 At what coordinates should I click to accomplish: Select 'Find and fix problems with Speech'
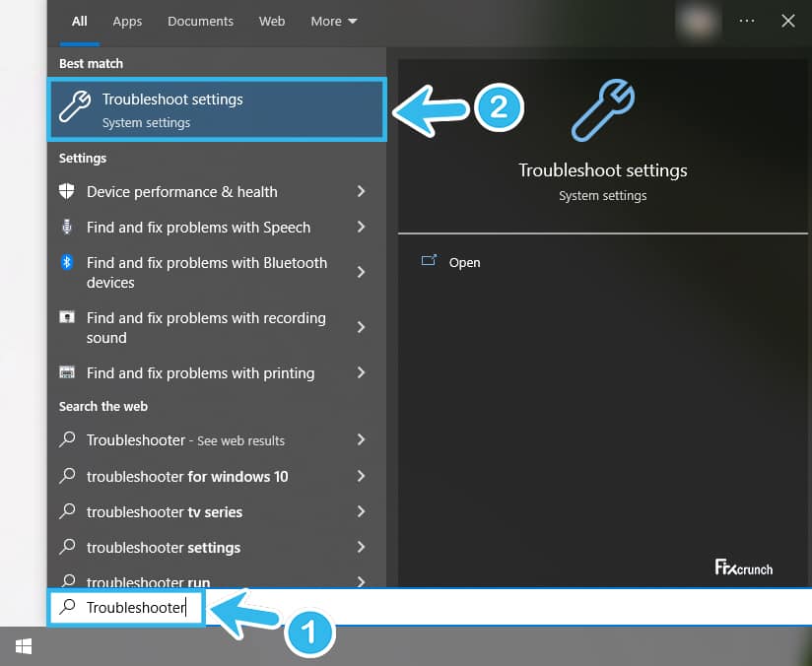(217, 227)
